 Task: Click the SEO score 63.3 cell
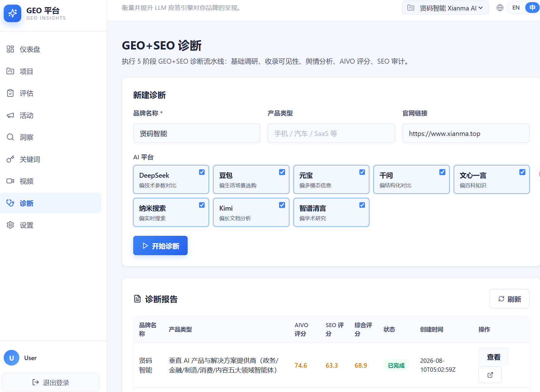coord(332,365)
